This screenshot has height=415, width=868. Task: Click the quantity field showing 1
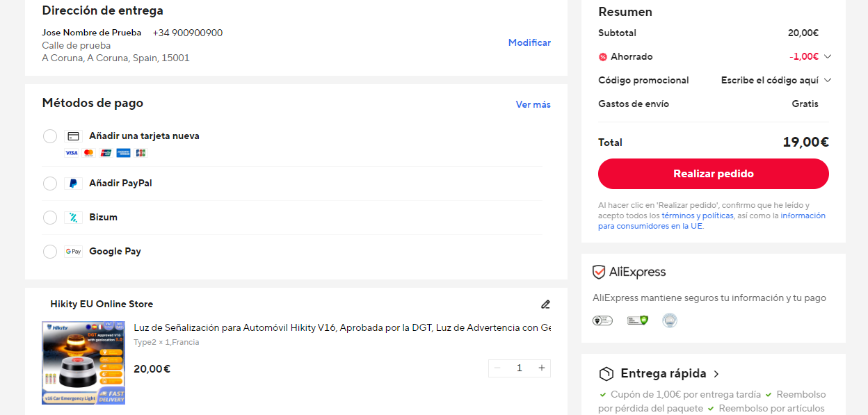coord(520,368)
